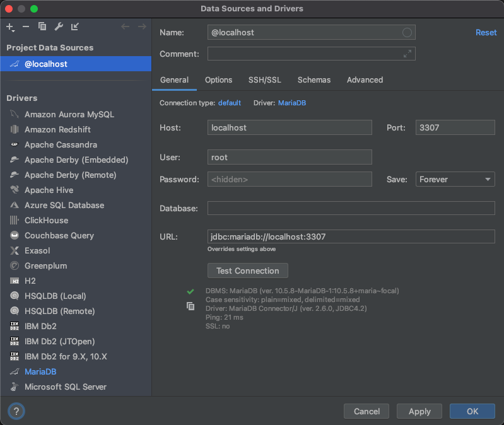Select IBM Db2 for 9.X, 10.X driver
The width and height of the screenshot is (504, 425).
click(x=76, y=356)
